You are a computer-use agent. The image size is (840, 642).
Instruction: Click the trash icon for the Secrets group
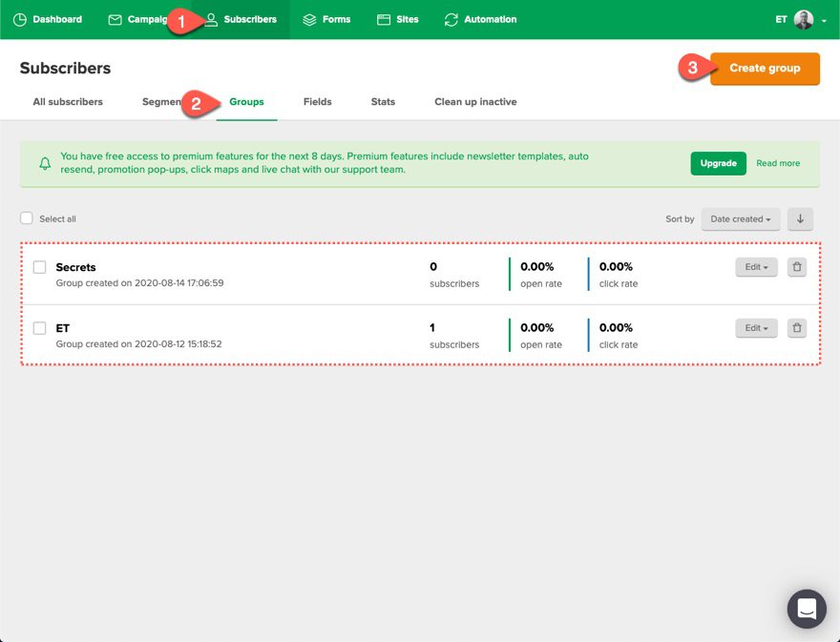[x=796, y=267]
